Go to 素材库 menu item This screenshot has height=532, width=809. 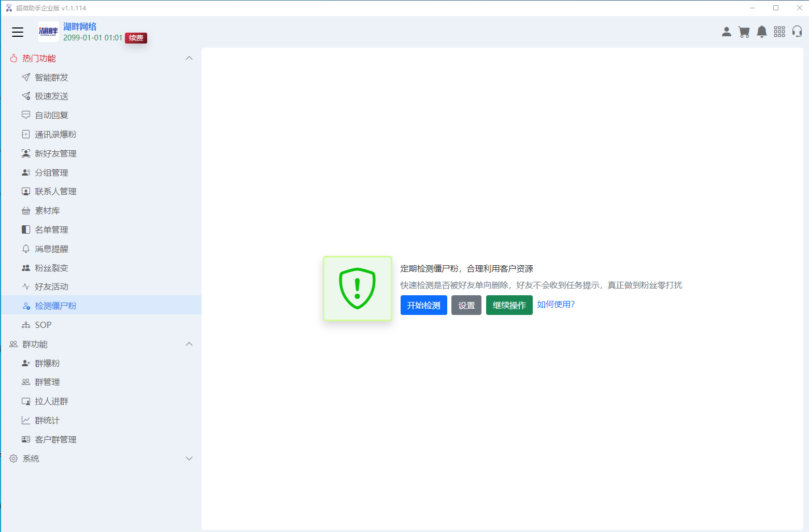(47, 210)
